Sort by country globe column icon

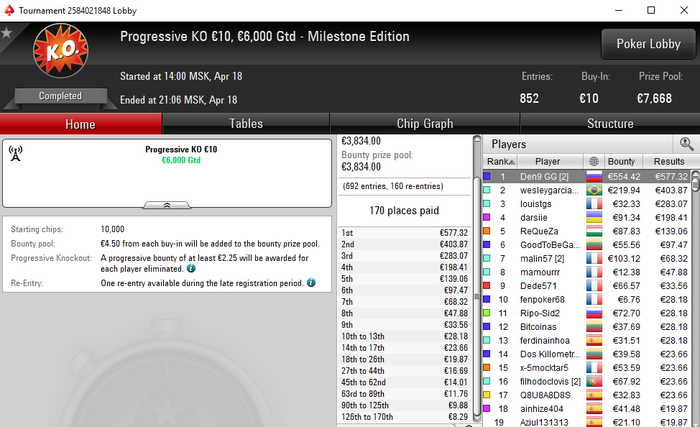click(x=594, y=161)
